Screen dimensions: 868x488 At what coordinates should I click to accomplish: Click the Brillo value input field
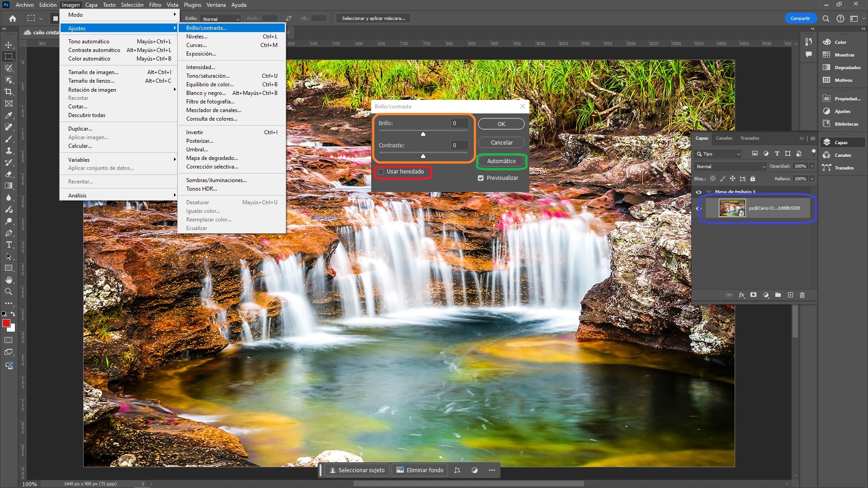(459, 123)
